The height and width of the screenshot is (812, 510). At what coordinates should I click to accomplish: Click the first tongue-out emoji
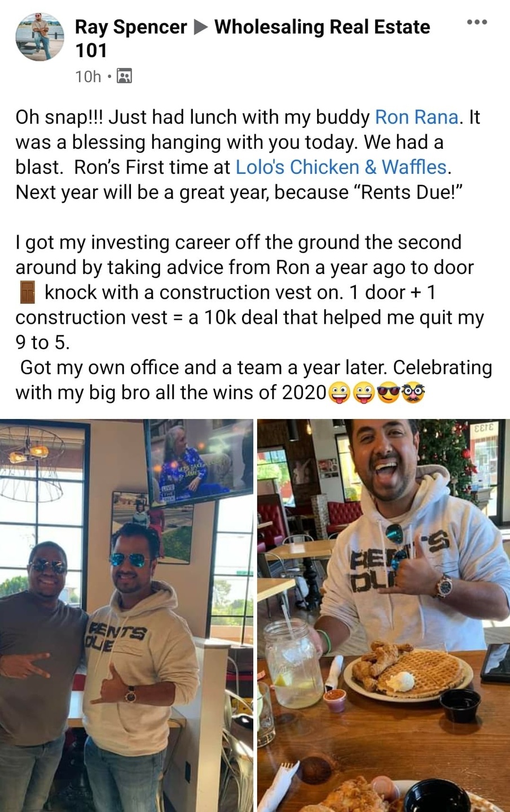pos(338,392)
